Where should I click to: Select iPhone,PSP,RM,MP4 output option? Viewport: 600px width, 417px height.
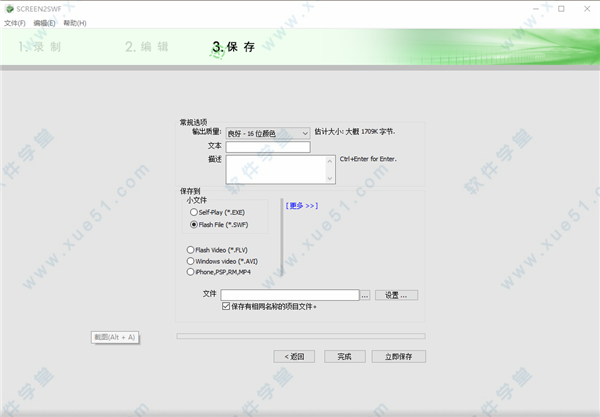click(x=191, y=271)
